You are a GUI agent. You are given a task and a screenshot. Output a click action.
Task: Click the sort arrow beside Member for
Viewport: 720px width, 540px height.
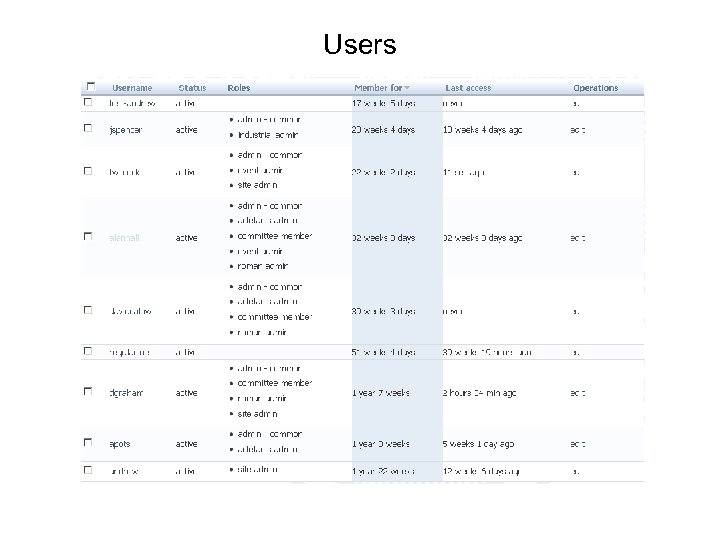[x=407, y=87]
